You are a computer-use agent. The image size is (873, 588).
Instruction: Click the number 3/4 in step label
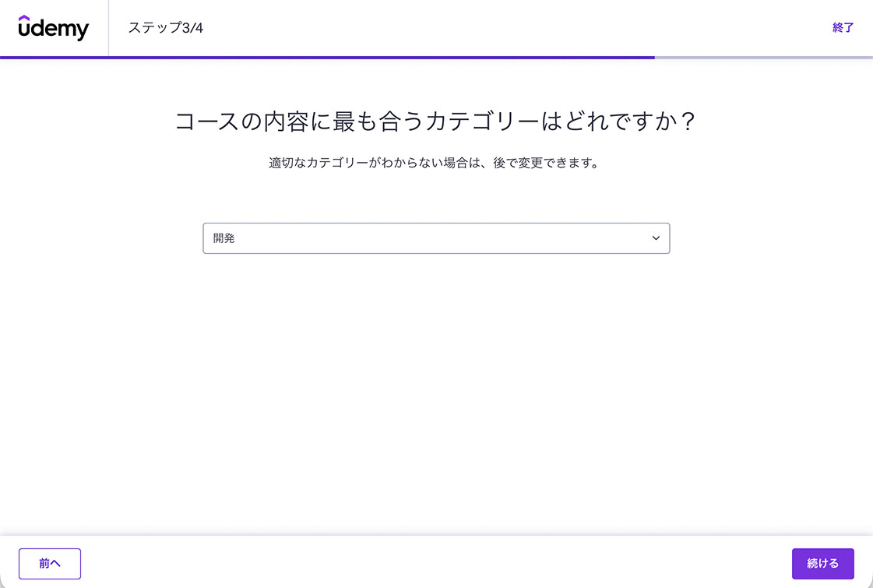click(192, 28)
